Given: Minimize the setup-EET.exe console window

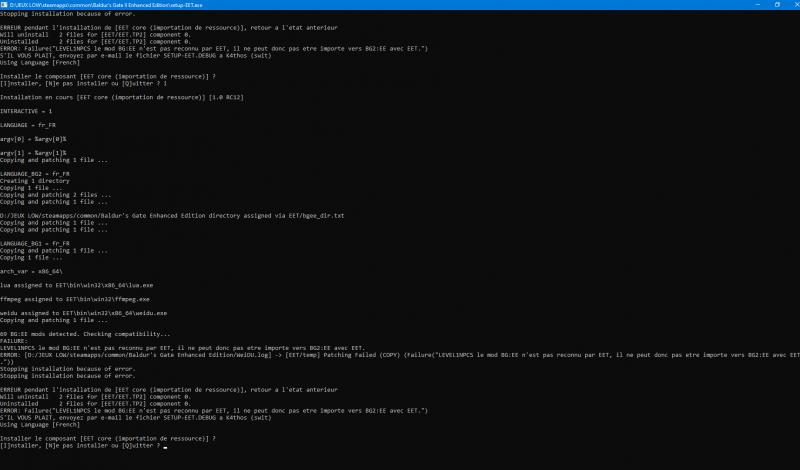Looking at the screenshot, I should pyautogui.click(x=758, y=5).
